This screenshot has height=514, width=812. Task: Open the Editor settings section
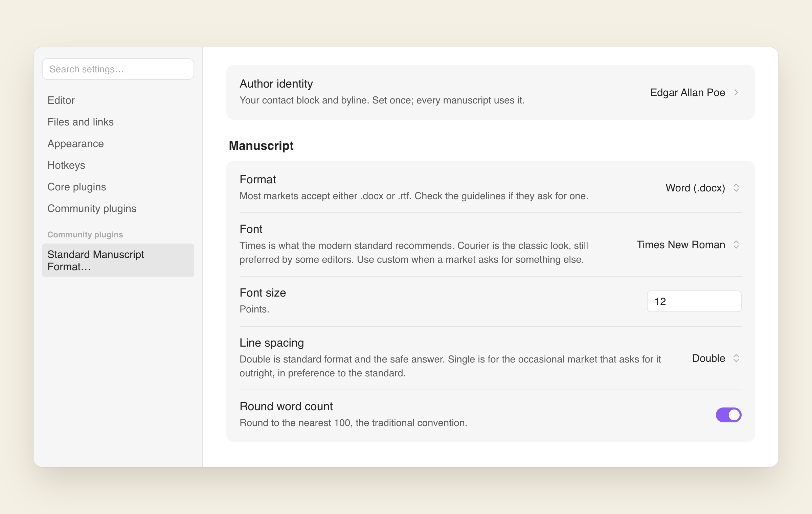pyautogui.click(x=61, y=100)
